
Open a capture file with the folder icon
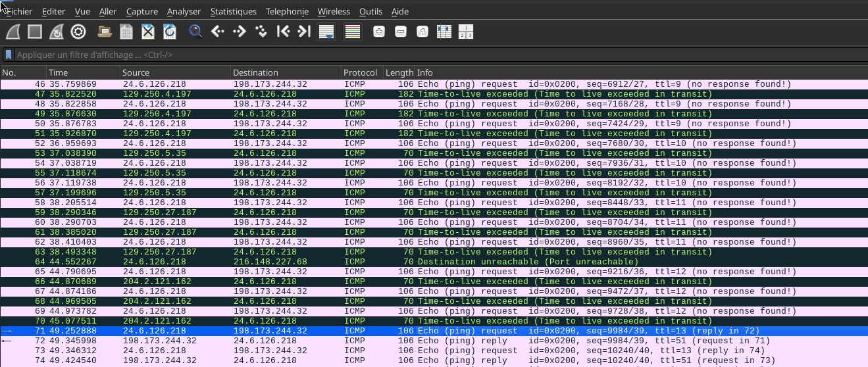[x=105, y=31]
